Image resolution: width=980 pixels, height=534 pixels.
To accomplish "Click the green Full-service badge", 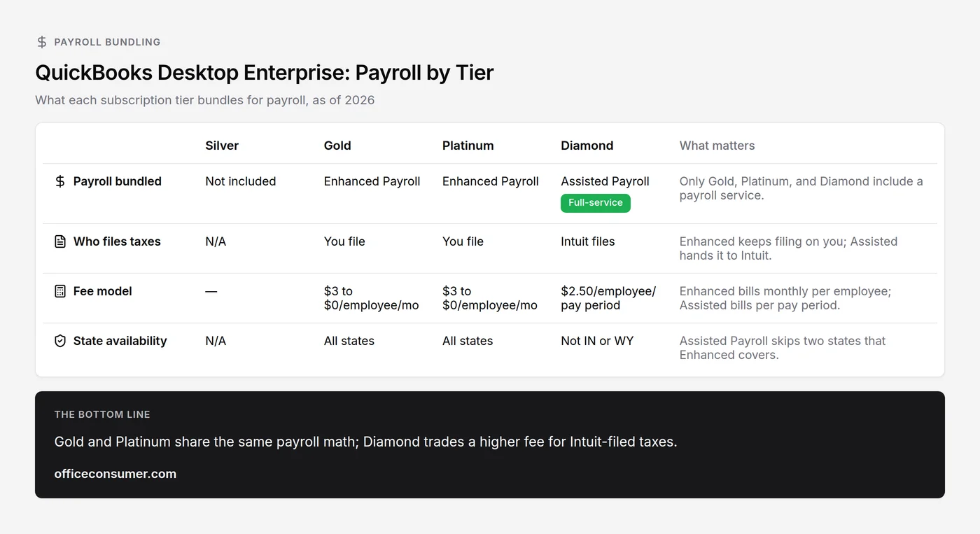I will click(x=596, y=203).
